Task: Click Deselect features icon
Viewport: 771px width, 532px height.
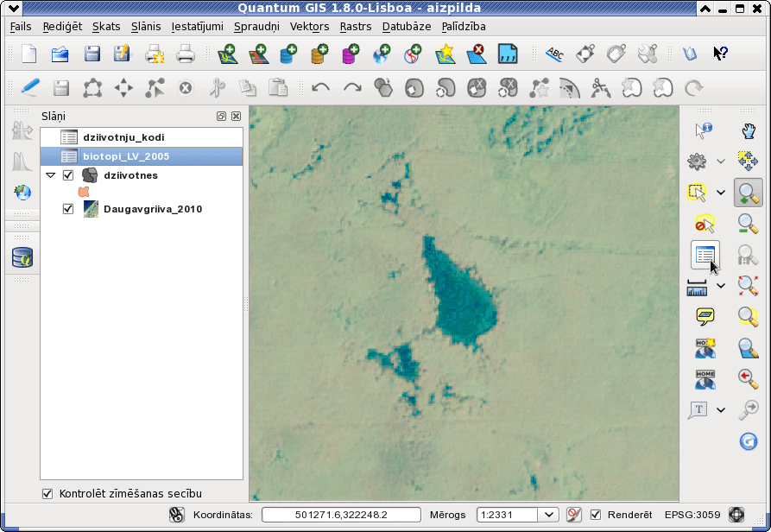Action: [705, 224]
